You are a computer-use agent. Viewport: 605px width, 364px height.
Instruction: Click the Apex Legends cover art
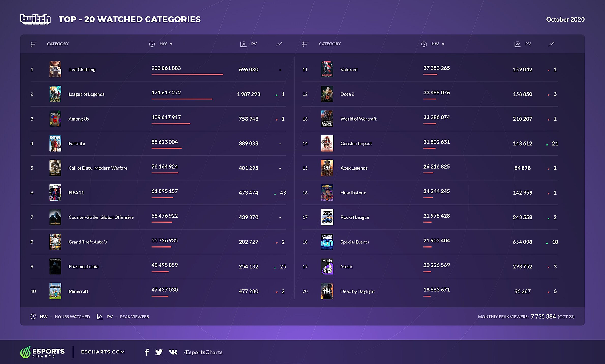[327, 168]
